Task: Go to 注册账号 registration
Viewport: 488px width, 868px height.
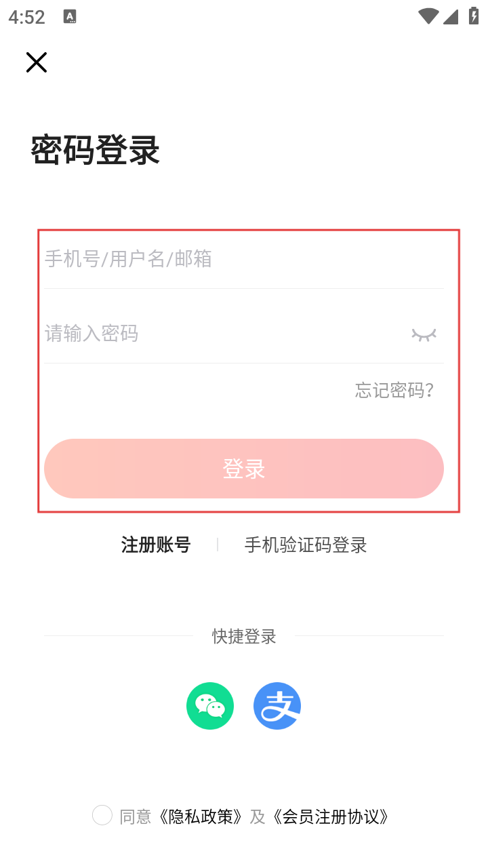Action: click(x=156, y=545)
